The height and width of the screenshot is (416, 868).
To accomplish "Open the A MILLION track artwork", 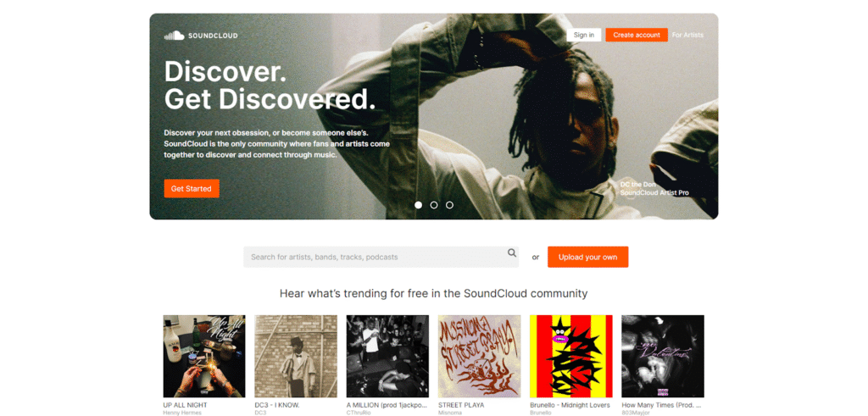I will [387, 356].
